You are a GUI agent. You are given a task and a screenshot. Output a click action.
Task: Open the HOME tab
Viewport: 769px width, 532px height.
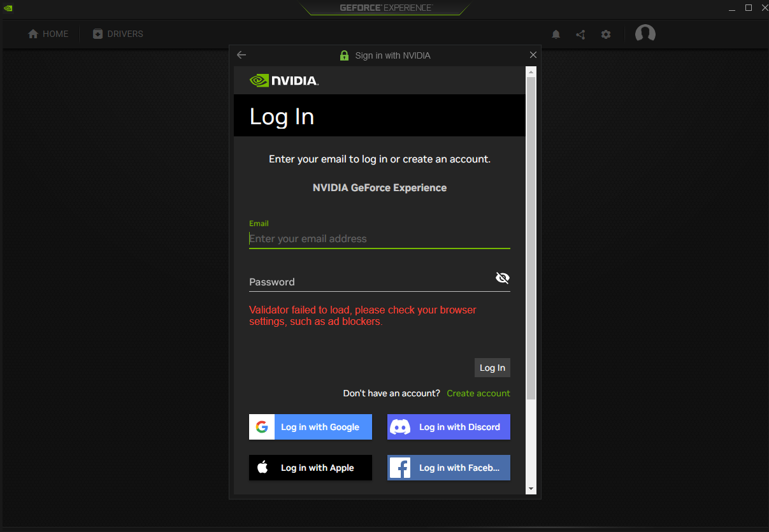point(48,34)
